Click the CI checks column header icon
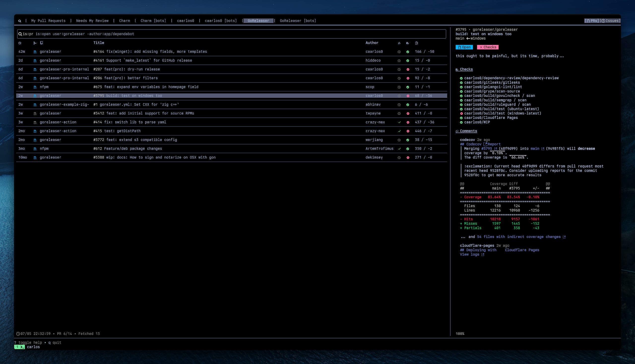Image resolution: width=635 pixels, height=364 pixels. 408,43
